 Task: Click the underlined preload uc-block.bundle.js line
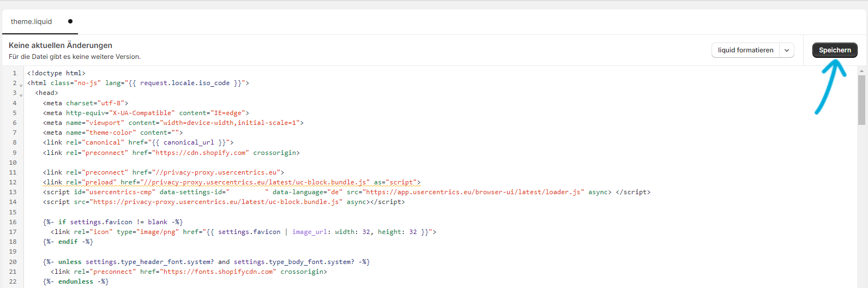pyautogui.click(x=232, y=182)
